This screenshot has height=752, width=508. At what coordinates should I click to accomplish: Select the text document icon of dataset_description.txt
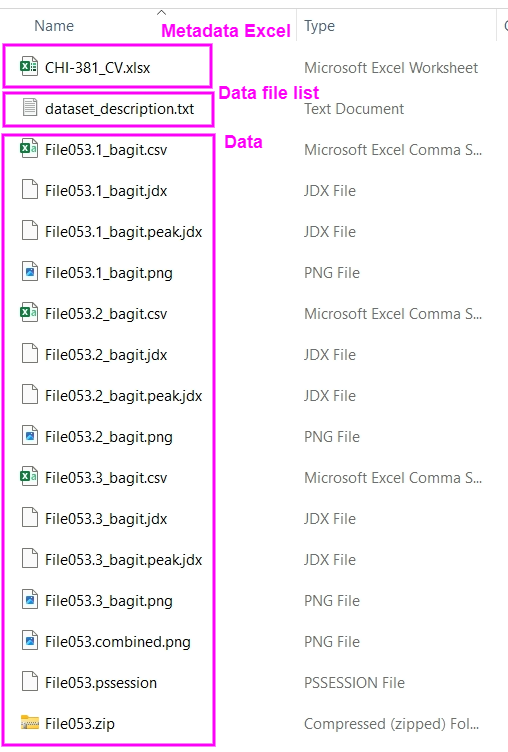(x=30, y=107)
